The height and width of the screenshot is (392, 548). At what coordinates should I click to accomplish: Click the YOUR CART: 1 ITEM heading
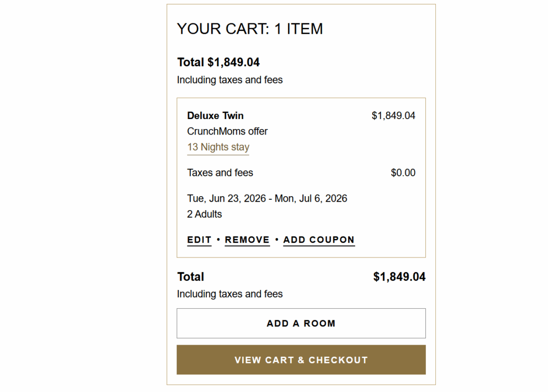pyautogui.click(x=250, y=29)
